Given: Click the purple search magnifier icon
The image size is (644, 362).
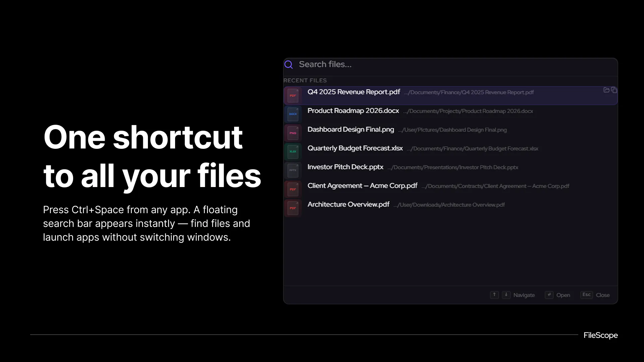Looking at the screenshot, I should pyautogui.click(x=288, y=64).
